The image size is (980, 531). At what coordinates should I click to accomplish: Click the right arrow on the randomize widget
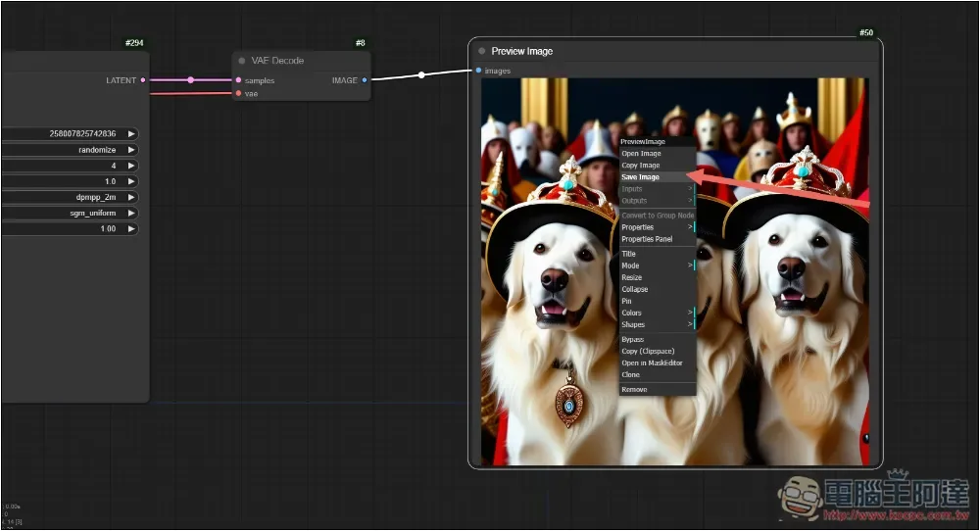tap(131, 150)
